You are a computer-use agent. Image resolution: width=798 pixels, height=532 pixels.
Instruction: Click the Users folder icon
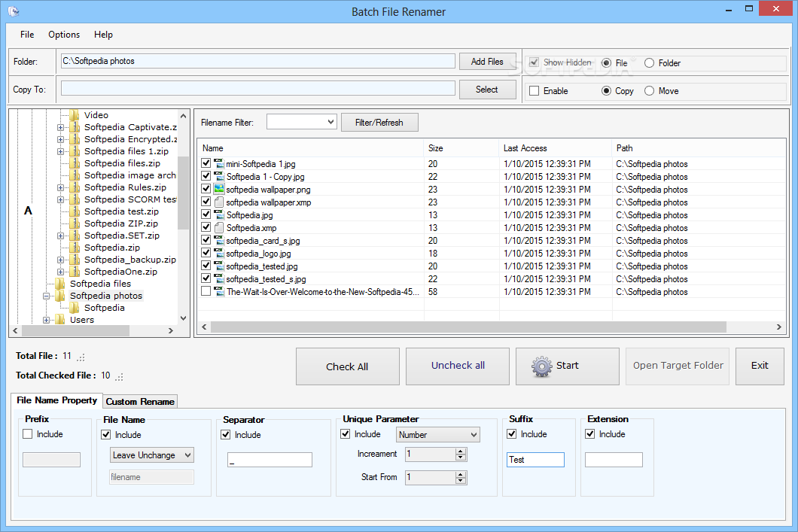[x=60, y=320]
